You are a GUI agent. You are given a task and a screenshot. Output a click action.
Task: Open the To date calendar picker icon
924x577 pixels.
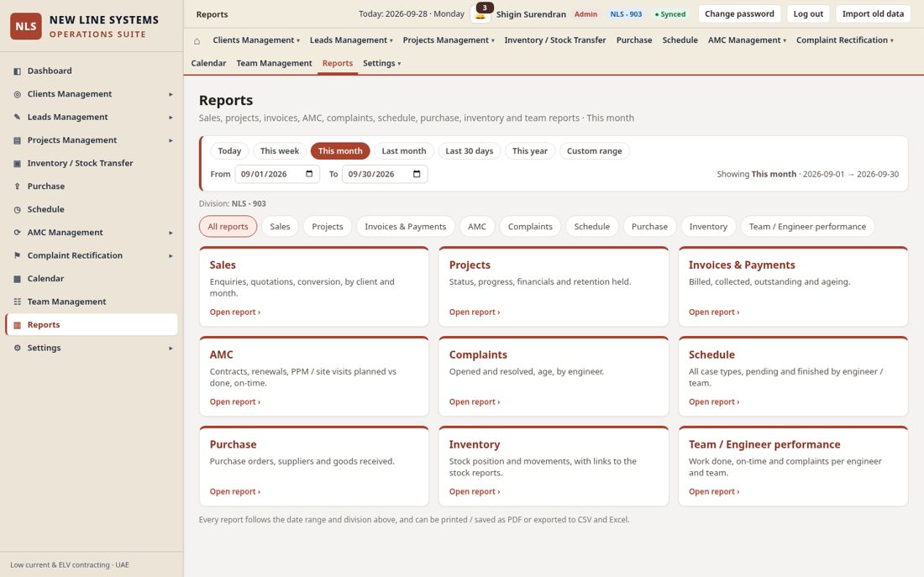tap(417, 174)
